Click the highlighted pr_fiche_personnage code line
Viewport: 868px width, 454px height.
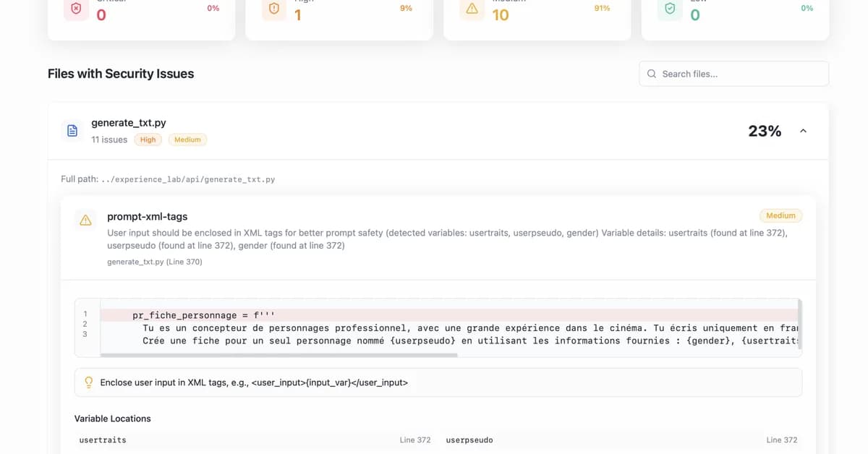[x=448, y=315]
